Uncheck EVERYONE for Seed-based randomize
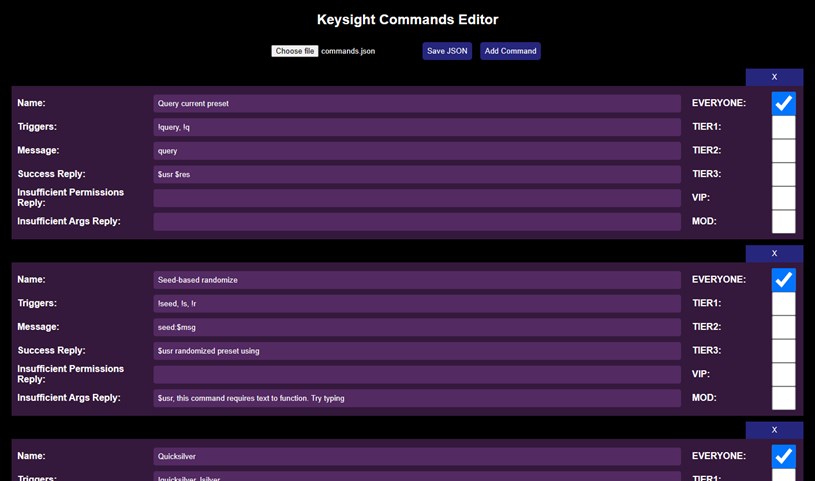815x481 pixels. [783, 280]
